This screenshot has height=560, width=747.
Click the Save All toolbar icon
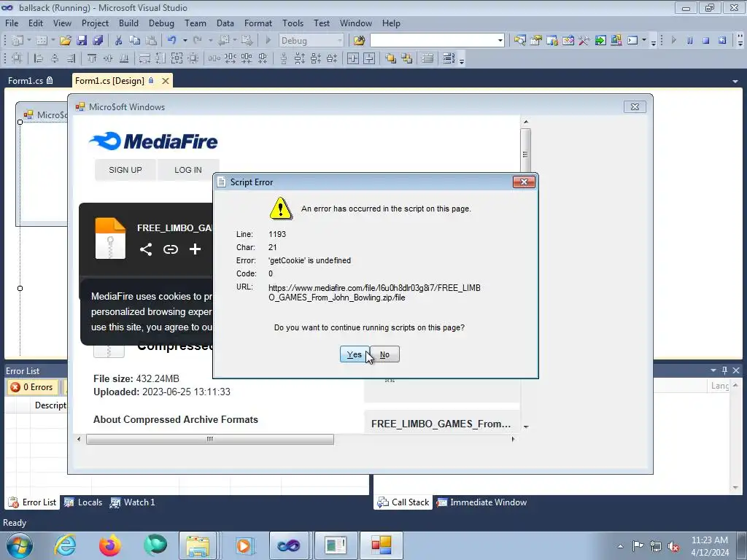(x=98, y=41)
